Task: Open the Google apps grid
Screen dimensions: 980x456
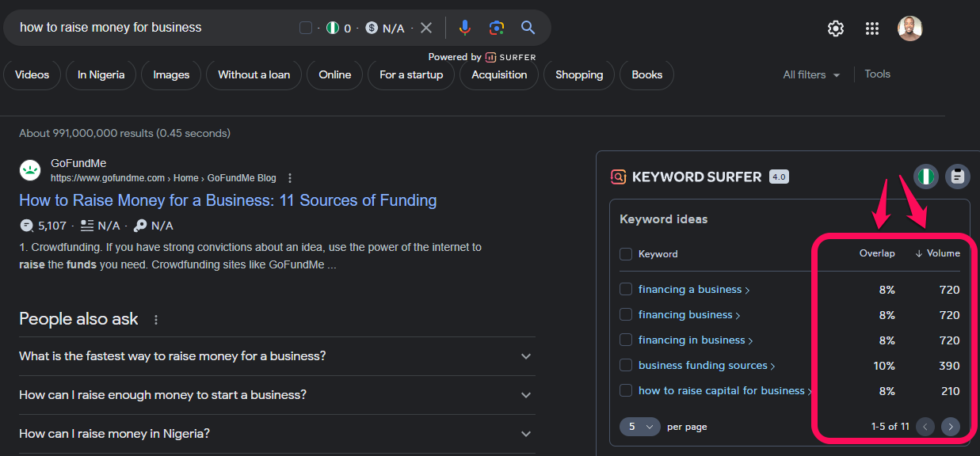Action: [x=872, y=28]
